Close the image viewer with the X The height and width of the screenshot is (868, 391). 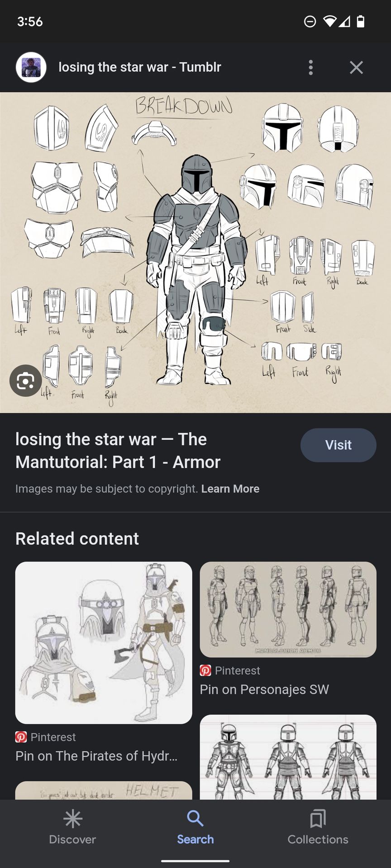[356, 67]
